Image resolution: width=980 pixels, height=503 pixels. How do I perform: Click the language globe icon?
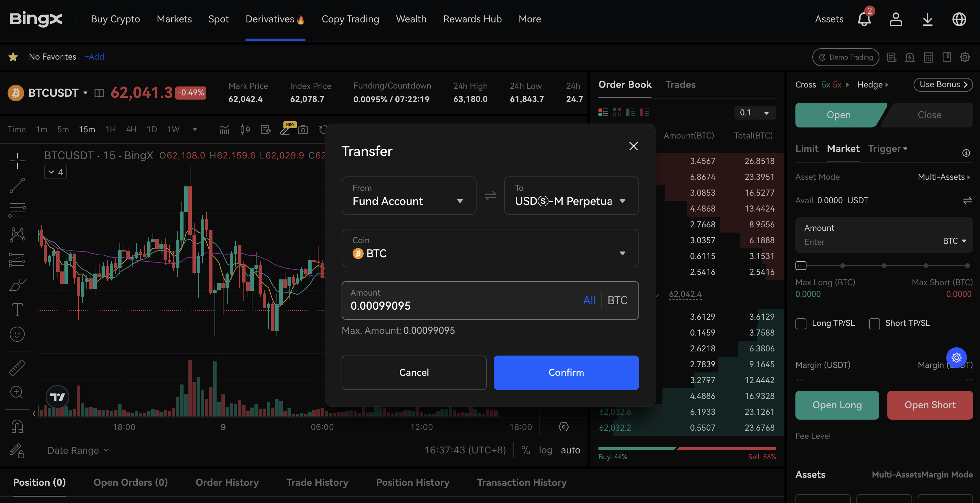[959, 19]
